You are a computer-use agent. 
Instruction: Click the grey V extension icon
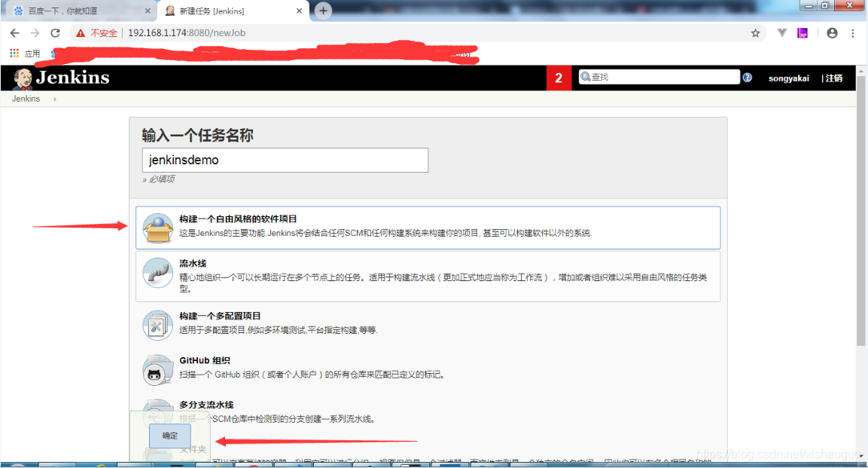click(x=781, y=32)
